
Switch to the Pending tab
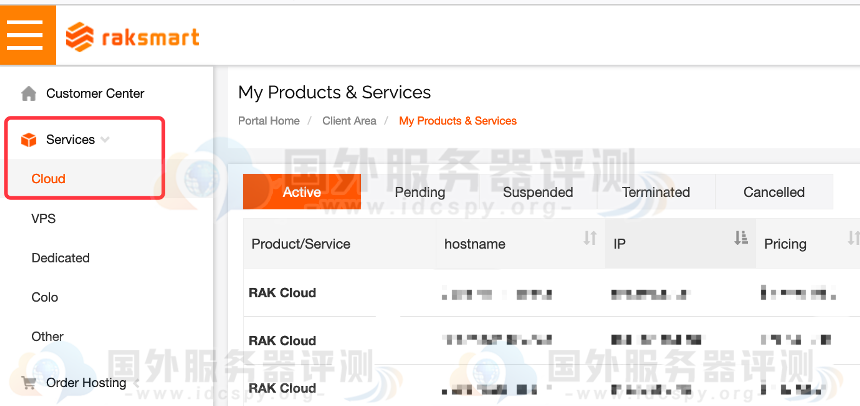click(x=420, y=192)
